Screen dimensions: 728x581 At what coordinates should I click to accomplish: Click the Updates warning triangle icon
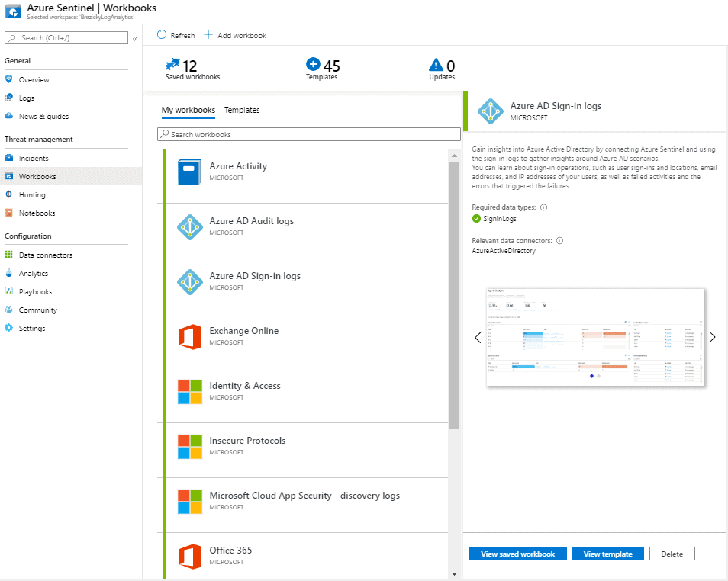click(x=436, y=64)
